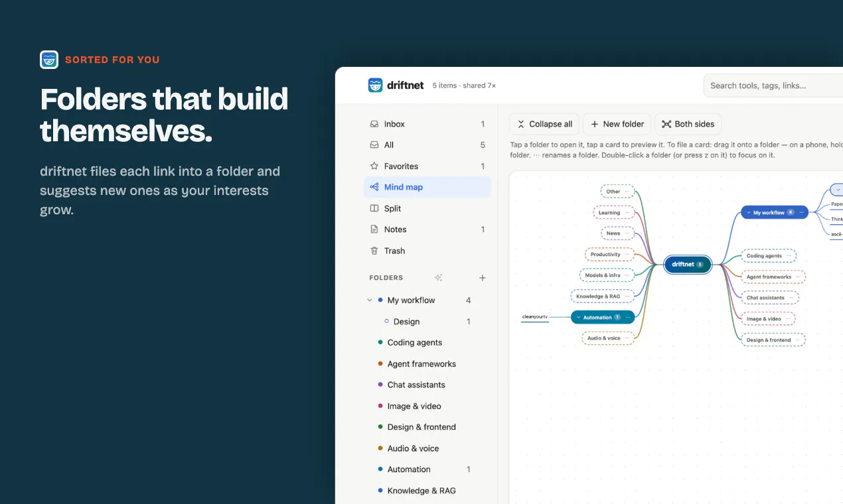Click the Mind map nodes icon in the sidebar

pyautogui.click(x=374, y=187)
